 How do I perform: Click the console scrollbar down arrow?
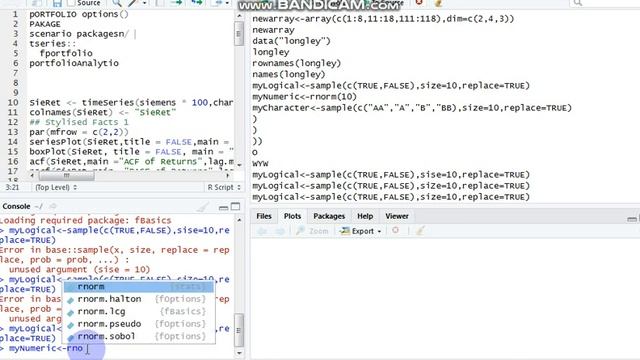click(x=239, y=353)
